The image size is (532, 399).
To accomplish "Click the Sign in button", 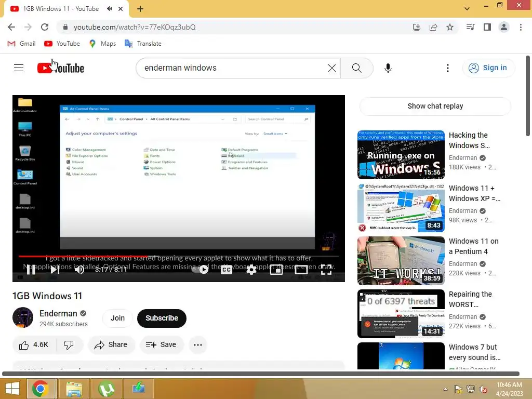I will [x=488, y=68].
